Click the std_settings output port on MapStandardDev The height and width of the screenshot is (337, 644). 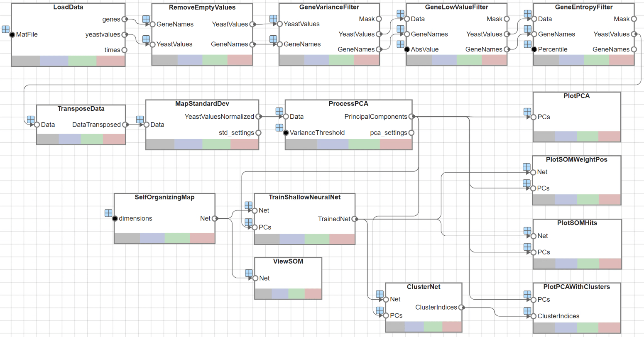(258, 133)
